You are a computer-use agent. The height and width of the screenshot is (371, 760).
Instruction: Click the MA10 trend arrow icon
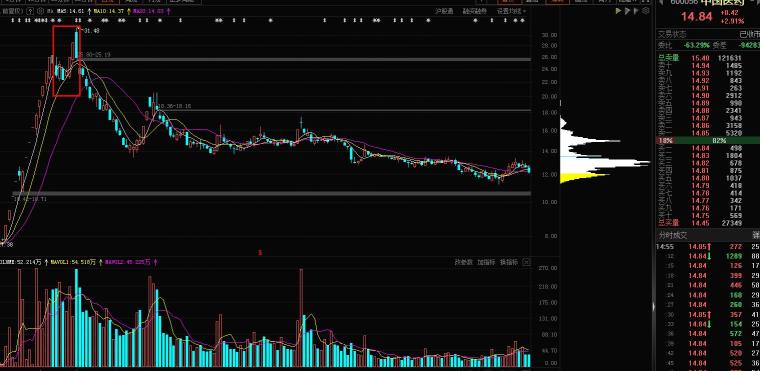click(x=129, y=11)
